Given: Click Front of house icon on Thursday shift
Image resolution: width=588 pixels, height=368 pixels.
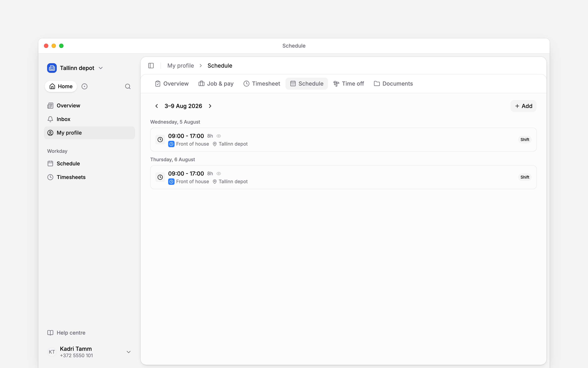Looking at the screenshot, I should (x=171, y=182).
